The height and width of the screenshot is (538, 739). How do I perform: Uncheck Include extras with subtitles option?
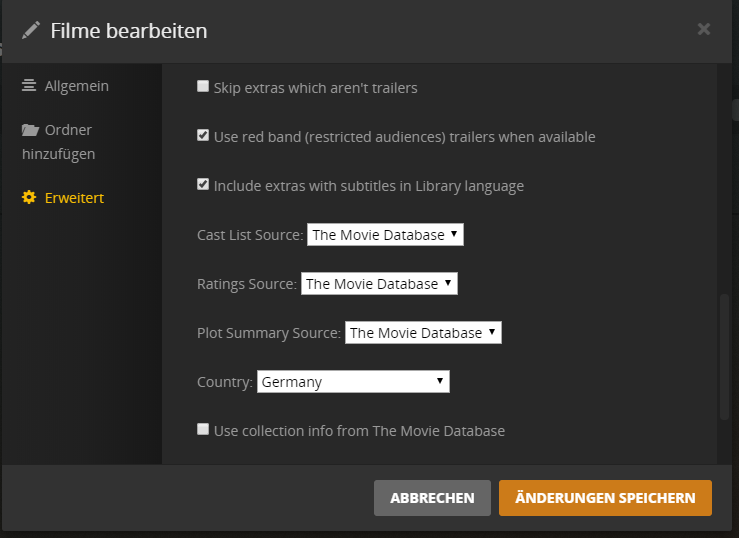point(203,185)
